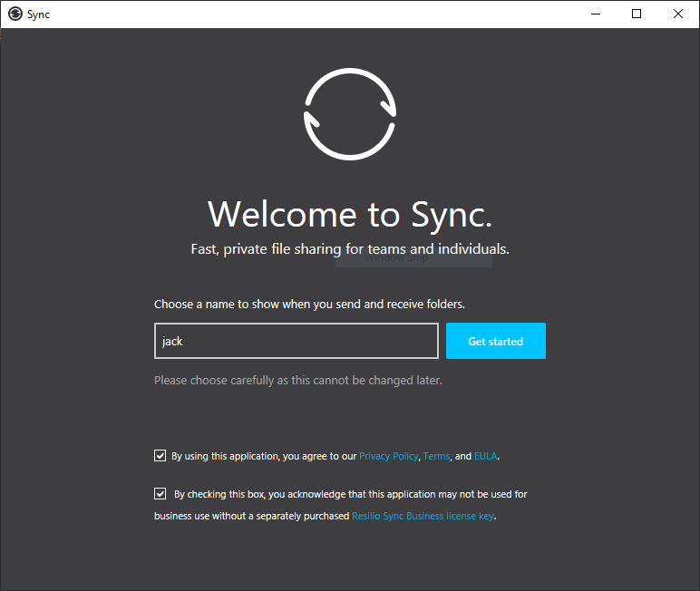This screenshot has height=591, width=700.
Task: Click the Sync app icon in title bar
Action: (x=15, y=14)
